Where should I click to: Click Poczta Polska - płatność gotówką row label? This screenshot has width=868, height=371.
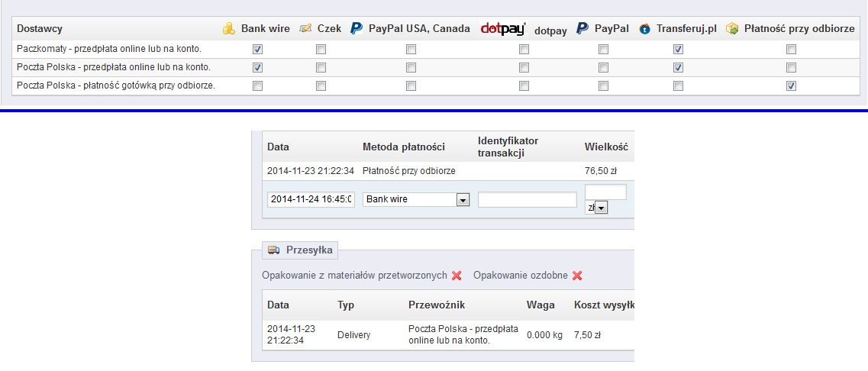pyautogui.click(x=116, y=85)
